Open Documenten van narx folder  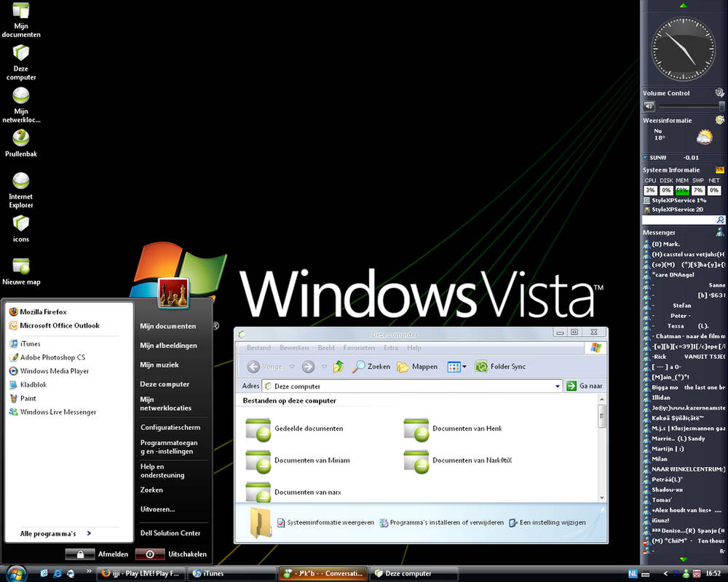(293, 492)
